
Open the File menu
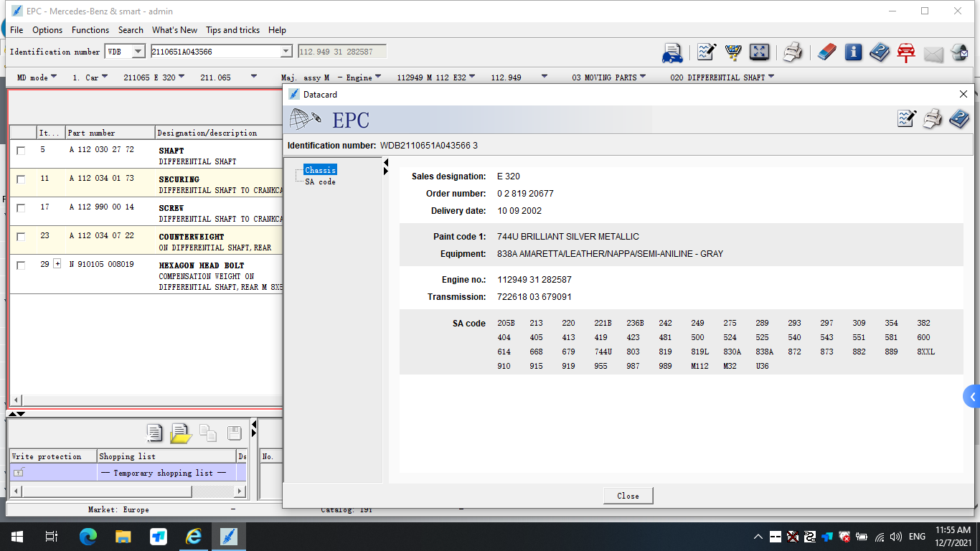pyautogui.click(x=17, y=30)
